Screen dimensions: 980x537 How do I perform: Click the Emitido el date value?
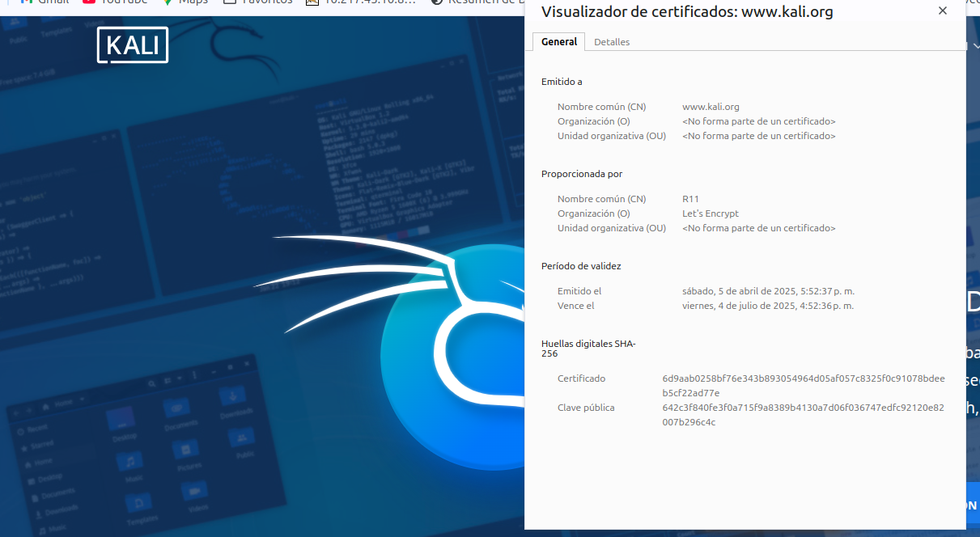[768, 291]
